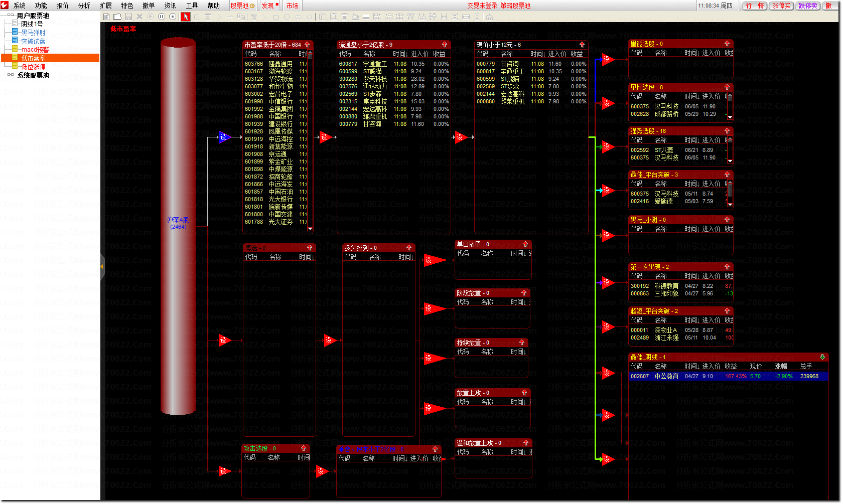This screenshot has width=843, height=504.
Task: Expand 最佳_阴线 panel with green arrow
Action: point(822,357)
